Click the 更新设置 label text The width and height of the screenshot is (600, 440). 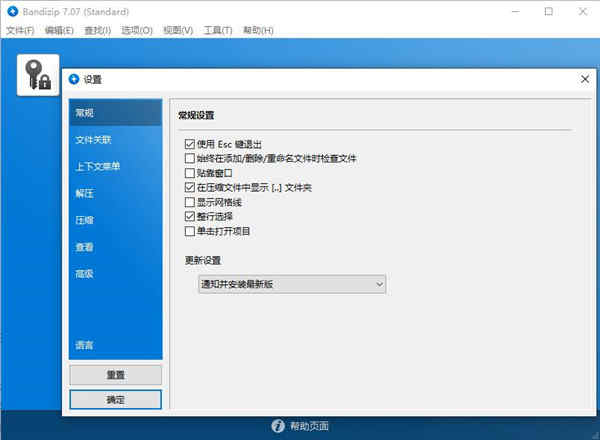click(203, 261)
